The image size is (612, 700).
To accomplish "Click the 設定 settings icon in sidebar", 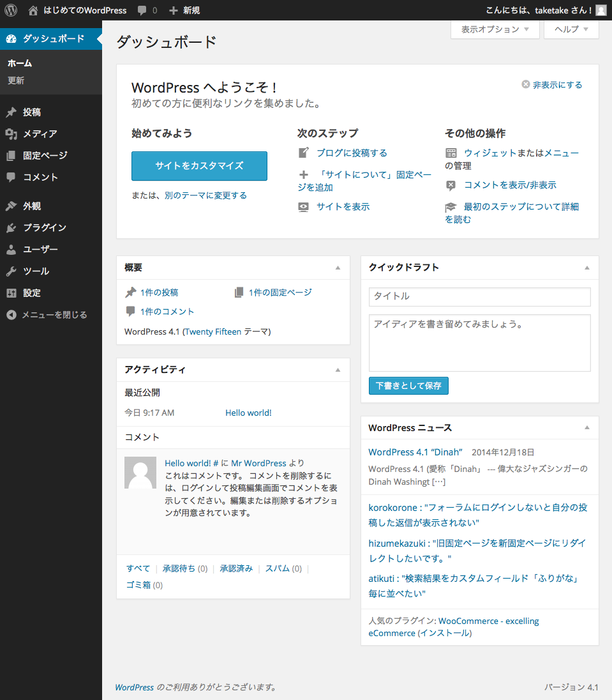I will click(11, 293).
